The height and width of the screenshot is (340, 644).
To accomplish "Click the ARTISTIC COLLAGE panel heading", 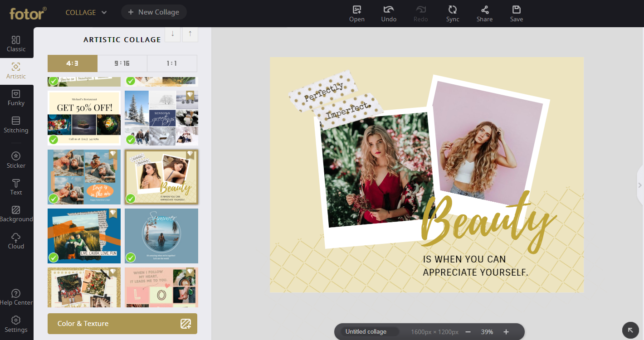I will tap(122, 40).
